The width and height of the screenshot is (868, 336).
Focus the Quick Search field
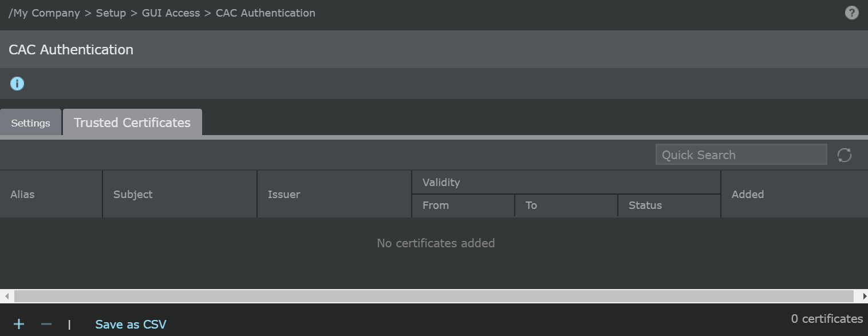[741, 155]
